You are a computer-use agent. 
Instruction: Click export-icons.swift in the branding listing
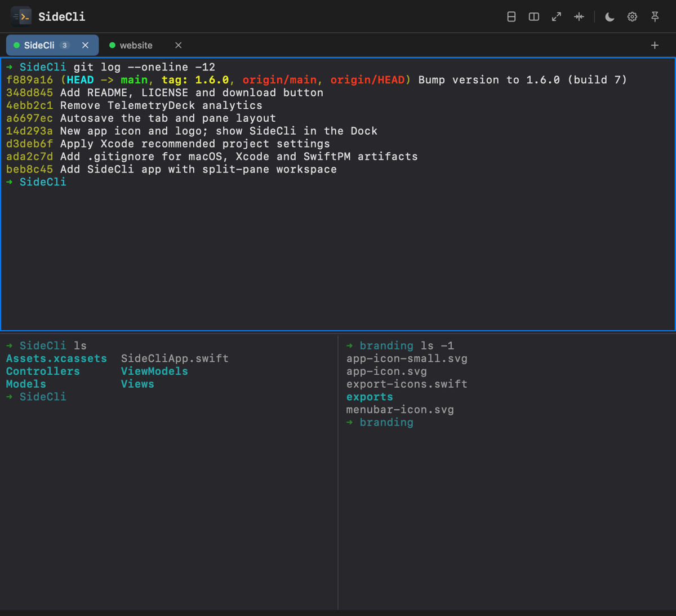tap(407, 384)
